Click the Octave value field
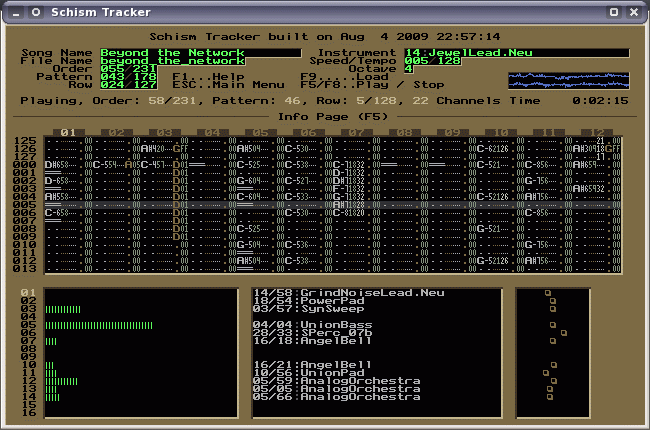This screenshot has height=430, width=650. pos(408,69)
